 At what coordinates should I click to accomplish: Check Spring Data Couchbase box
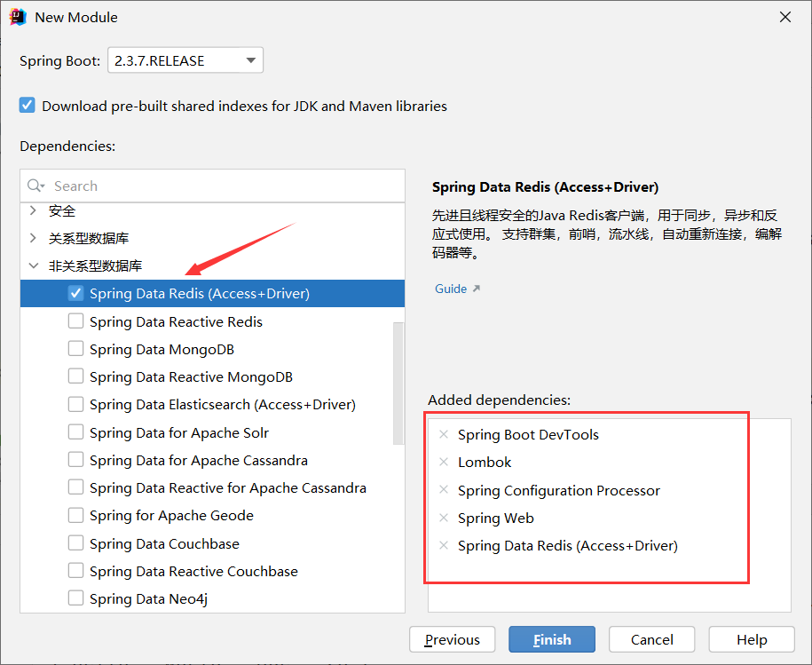pyautogui.click(x=75, y=542)
